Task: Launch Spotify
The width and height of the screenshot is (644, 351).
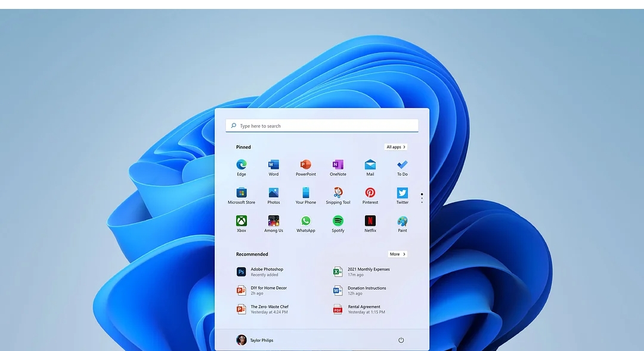Action: click(x=338, y=221)
